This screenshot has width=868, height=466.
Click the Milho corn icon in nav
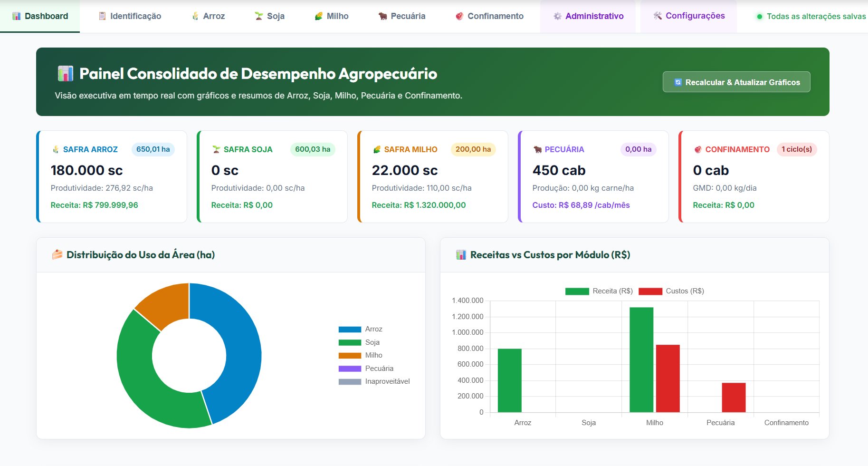[319, 16]
